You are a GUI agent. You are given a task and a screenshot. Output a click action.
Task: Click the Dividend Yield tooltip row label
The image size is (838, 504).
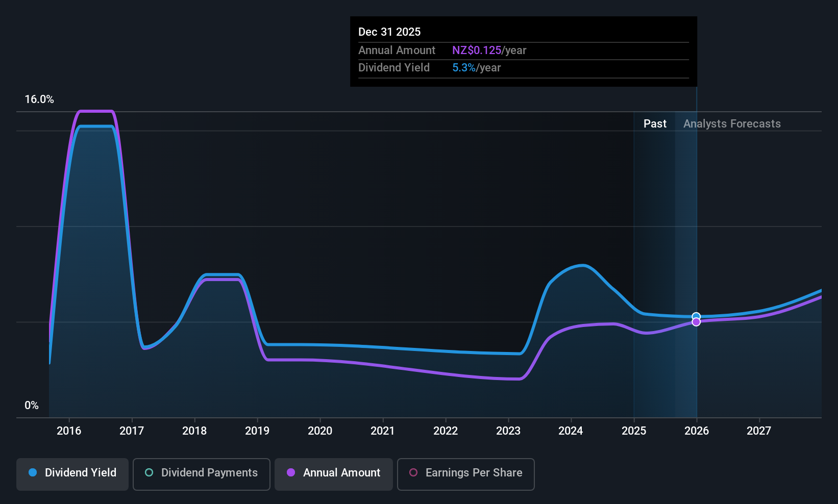click(394, 68)
